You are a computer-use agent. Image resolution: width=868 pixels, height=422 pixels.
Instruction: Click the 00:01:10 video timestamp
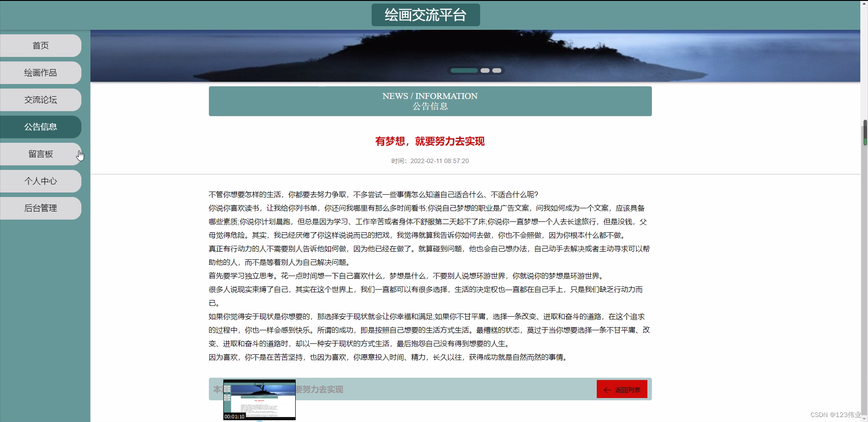234,417
